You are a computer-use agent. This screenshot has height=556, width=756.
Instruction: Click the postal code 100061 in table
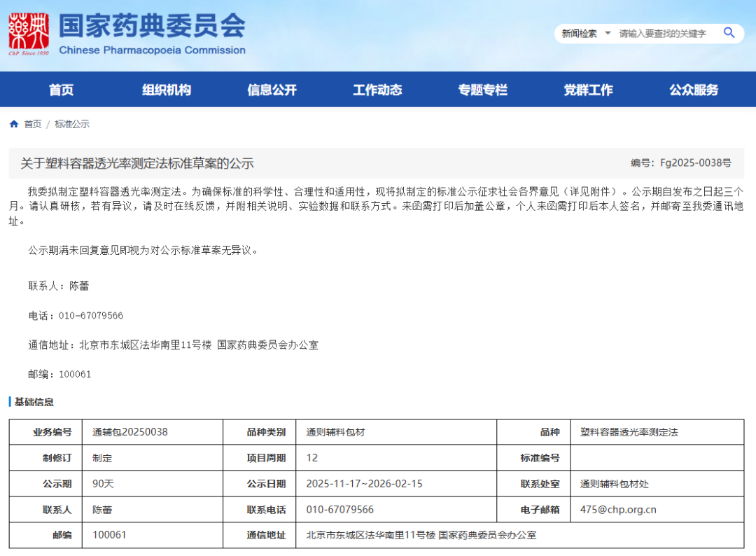(x=109, y=535)
